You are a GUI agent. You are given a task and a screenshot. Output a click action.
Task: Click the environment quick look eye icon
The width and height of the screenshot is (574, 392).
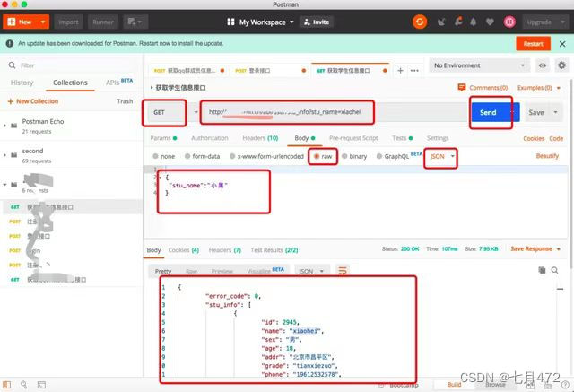pyautogui.click(x=542, y=65)
